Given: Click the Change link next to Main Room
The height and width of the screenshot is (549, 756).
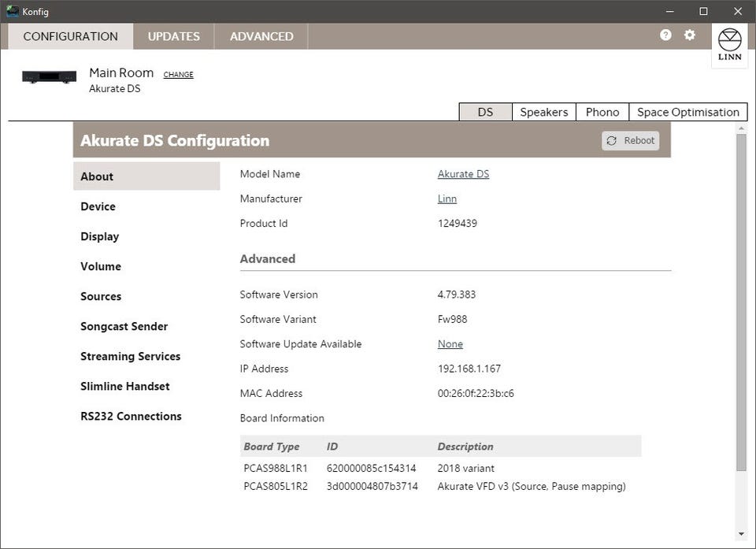Looking at the screenshot, I should click(178, 75).
